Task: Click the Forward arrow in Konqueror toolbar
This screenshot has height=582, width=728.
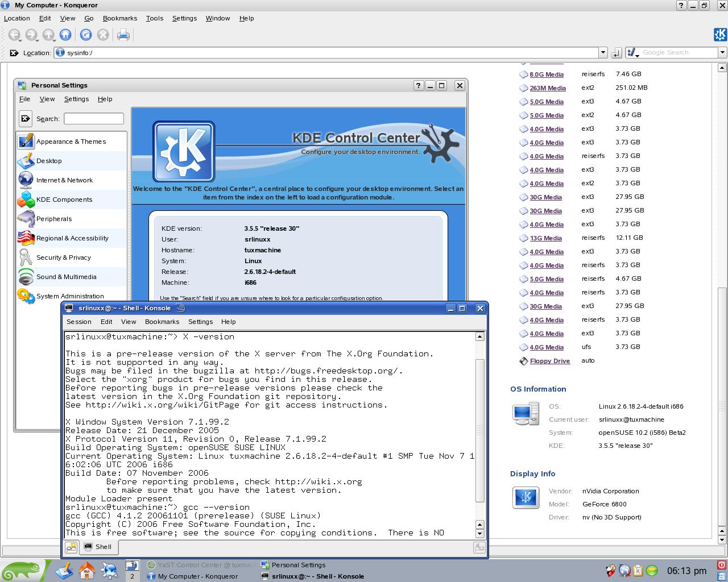Action: point(31,35)
